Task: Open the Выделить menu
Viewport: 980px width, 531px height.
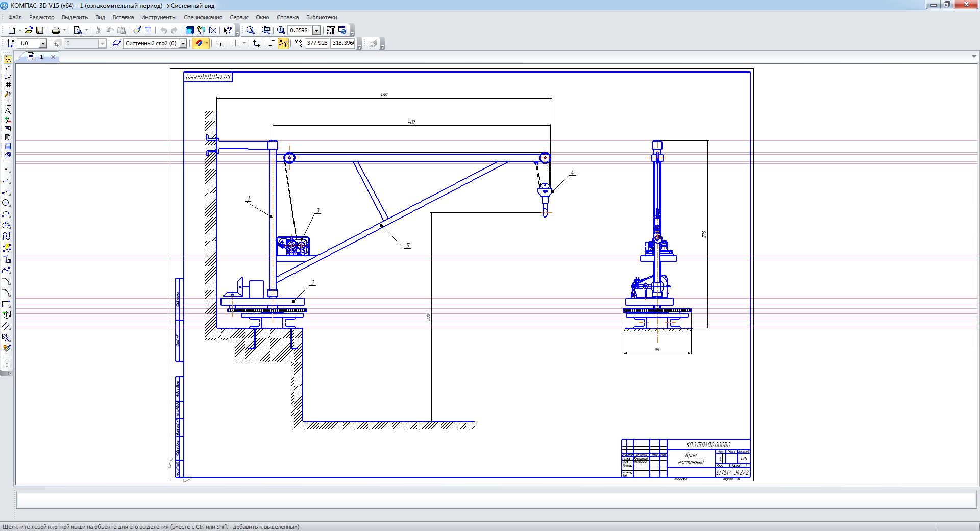Action: pos(75,17)
